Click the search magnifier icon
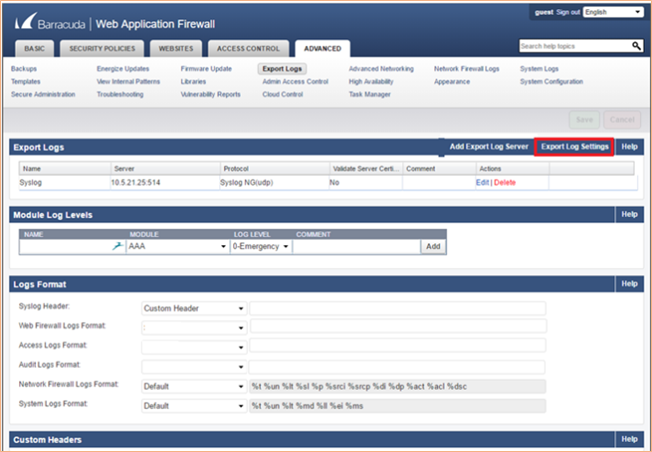This screenshot has width=652, height=452. [x=636, y=46]
